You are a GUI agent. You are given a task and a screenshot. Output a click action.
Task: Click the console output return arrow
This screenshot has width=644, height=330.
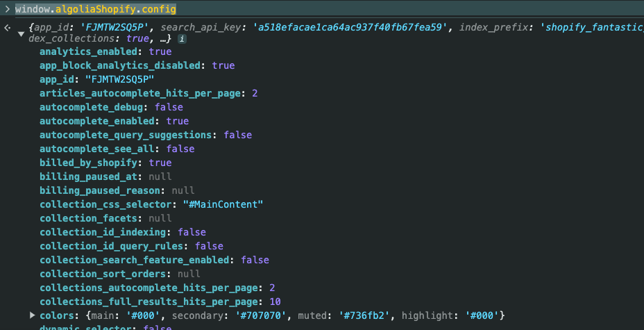tap(7, 28)
